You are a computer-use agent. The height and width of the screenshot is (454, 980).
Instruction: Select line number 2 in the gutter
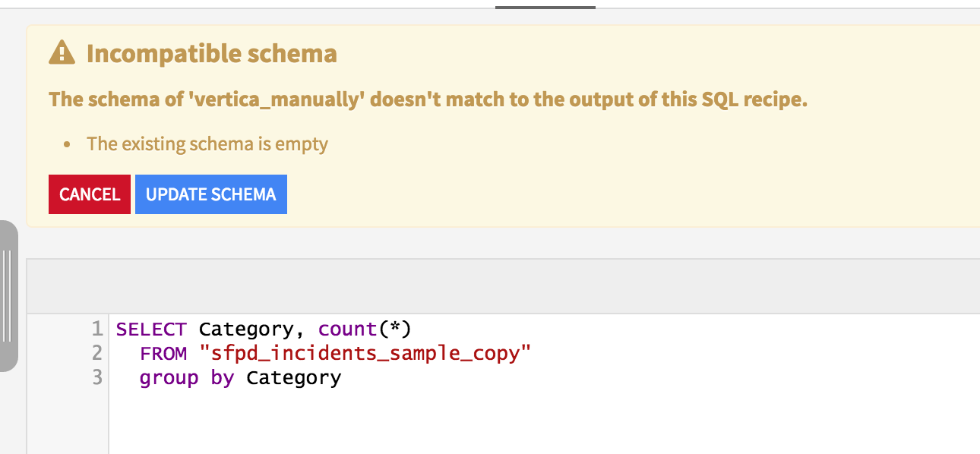point(96,353)
